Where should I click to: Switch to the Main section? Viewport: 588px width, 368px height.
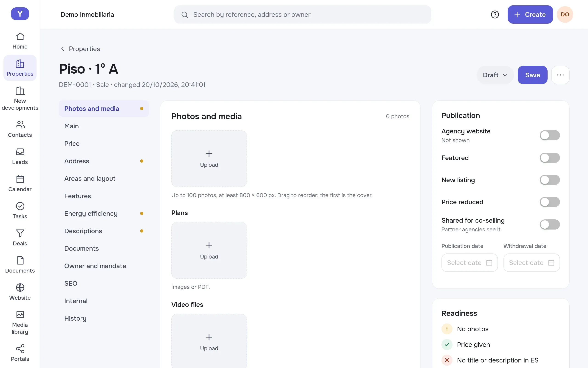(x=104, y=126)
